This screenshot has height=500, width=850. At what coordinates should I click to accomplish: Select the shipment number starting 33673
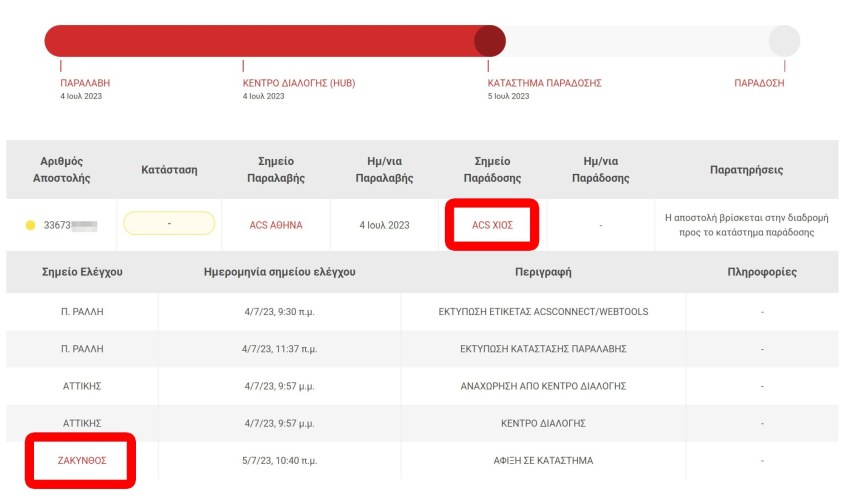point(70,225)
